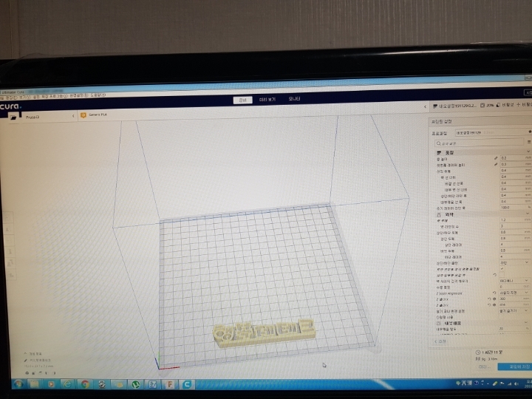Reset the unchecked checkbox setting via revert icon
The height and width of the screenshot is (399, 532).
(x=494, y=275)
